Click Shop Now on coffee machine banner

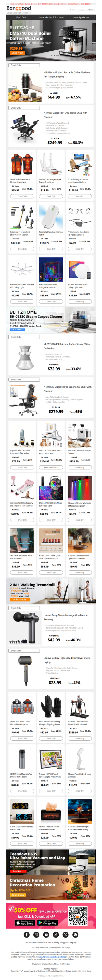pos(17,53)
